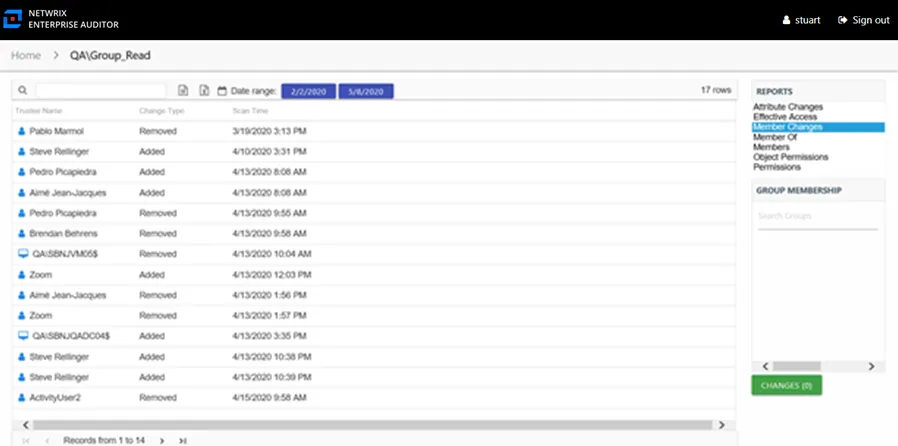898x446 pixels.
Task: Click user icon for Zoom Added row
Action: click(x=22, y=275)
